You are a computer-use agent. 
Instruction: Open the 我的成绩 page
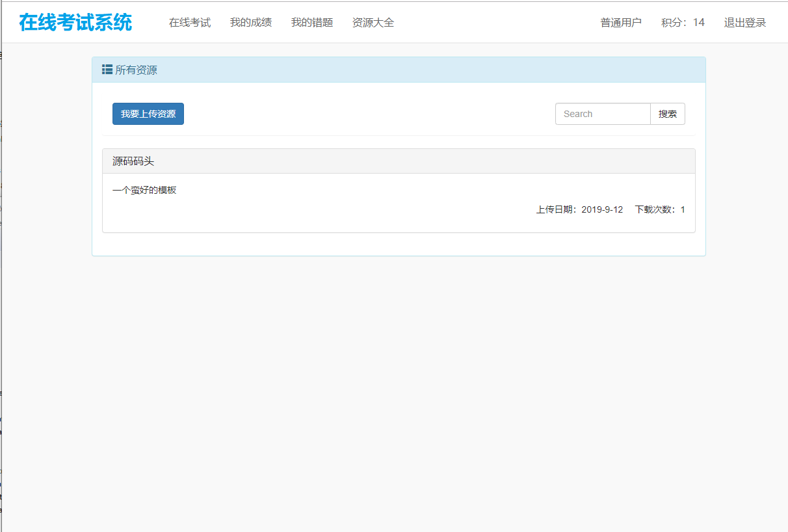point(250,22)
